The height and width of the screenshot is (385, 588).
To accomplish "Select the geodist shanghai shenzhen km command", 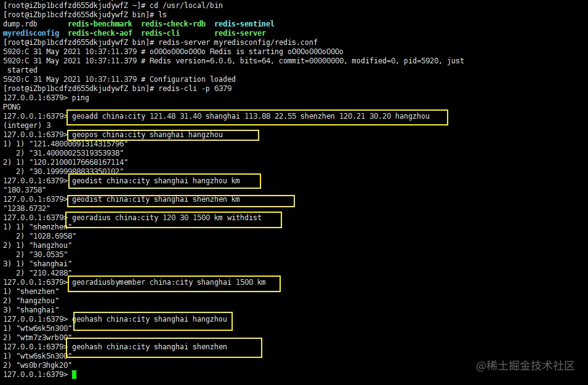I will point(156,199).
